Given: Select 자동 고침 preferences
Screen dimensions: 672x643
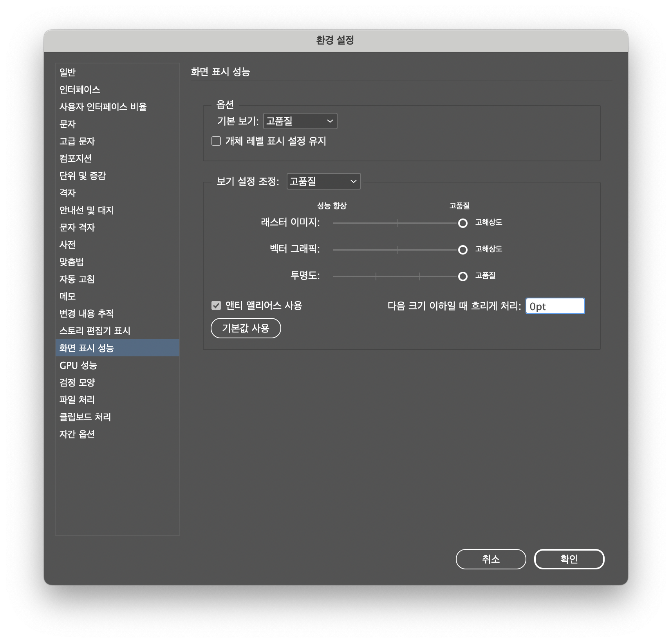Looking at the screenshot, I should [x=117, y=279].
